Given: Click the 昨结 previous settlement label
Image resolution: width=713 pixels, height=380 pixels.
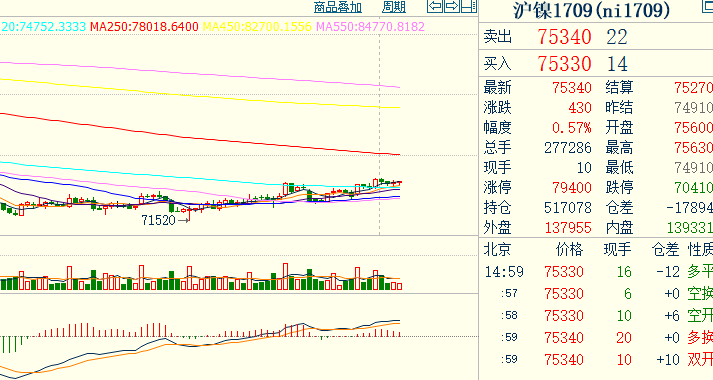Looking at the screenshot, I should coord(619,108).
